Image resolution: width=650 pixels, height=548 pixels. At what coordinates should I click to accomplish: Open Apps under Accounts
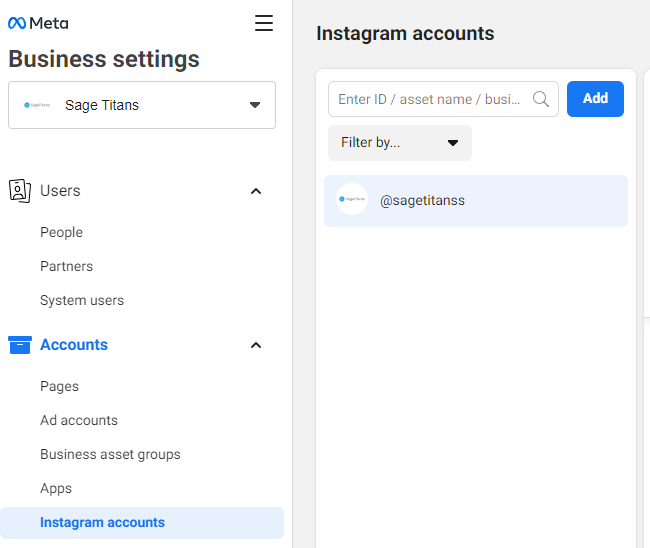56,488
